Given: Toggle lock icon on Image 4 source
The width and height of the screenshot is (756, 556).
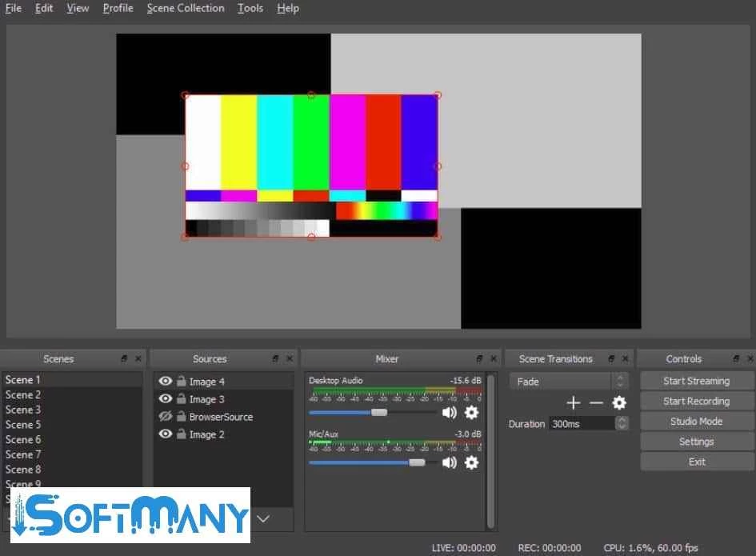Looking at the screenshot, I should [x=182, y=382].
